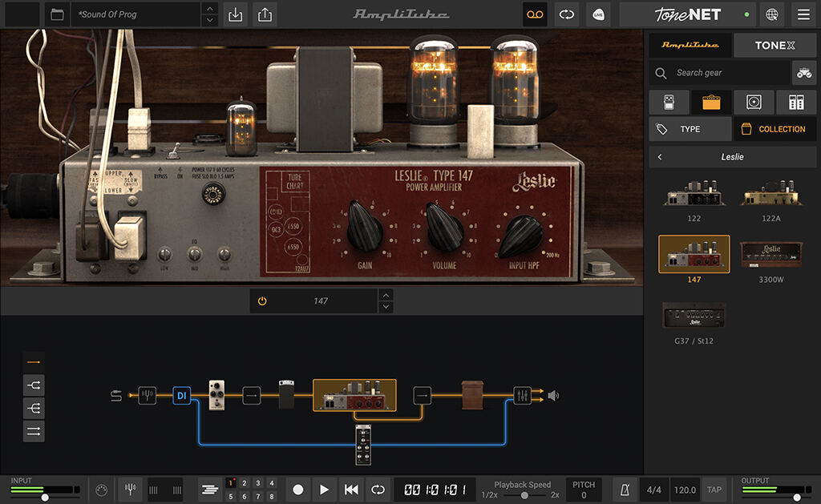Select the cabinet category icon

[754, 102]
